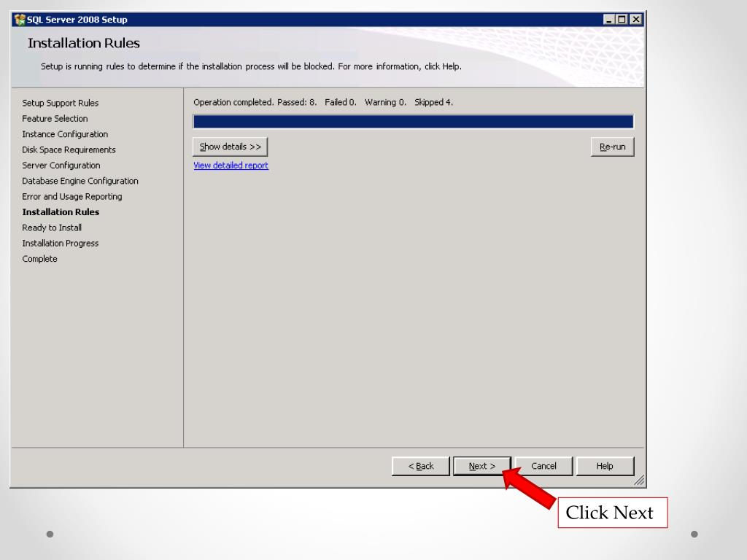Select Instance Configuration step
Viewport: 747px width, 560px height.
(x=65, y=134)
